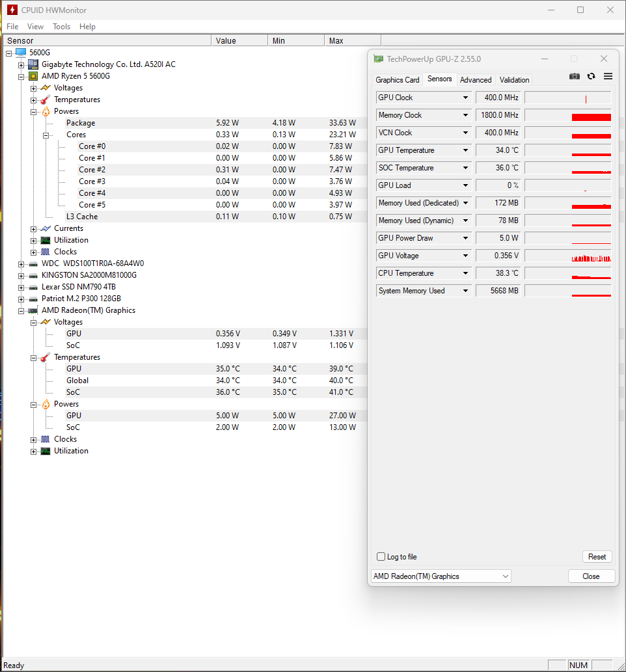
Task: Open the CPU Temperature sensor dropdown
Action: click(x=465, y=273)
